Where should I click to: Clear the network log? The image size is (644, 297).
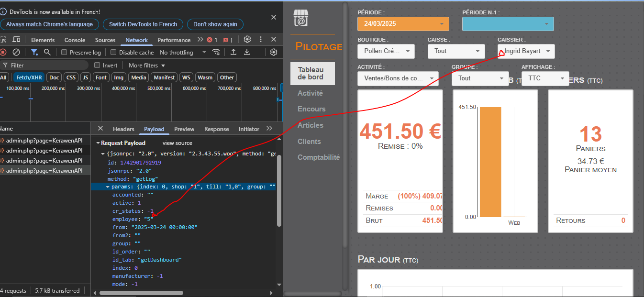(x=16, y=52)
